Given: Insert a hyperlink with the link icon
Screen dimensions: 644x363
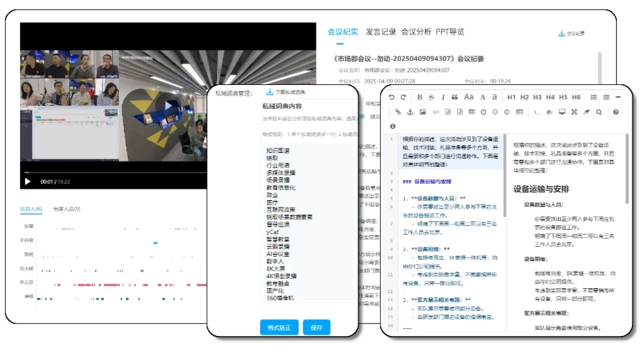Looking at the screenshot, I should [398, 112].
